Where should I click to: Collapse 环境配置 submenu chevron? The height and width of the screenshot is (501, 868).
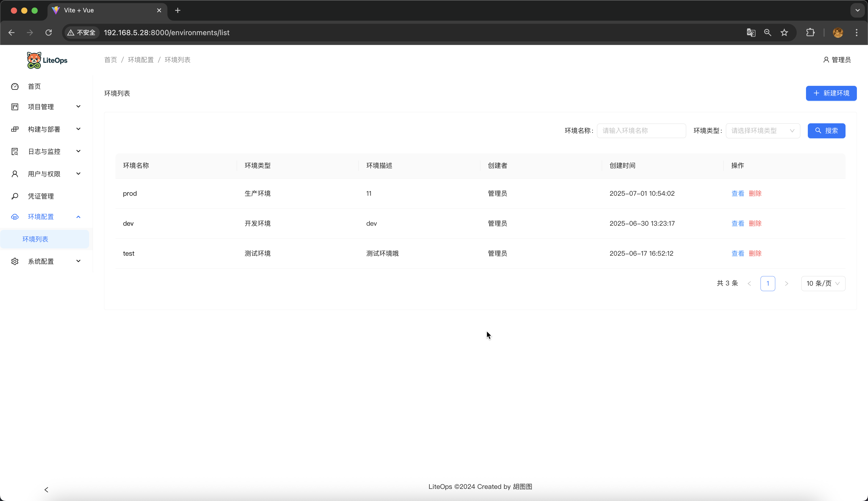[78, 217]
